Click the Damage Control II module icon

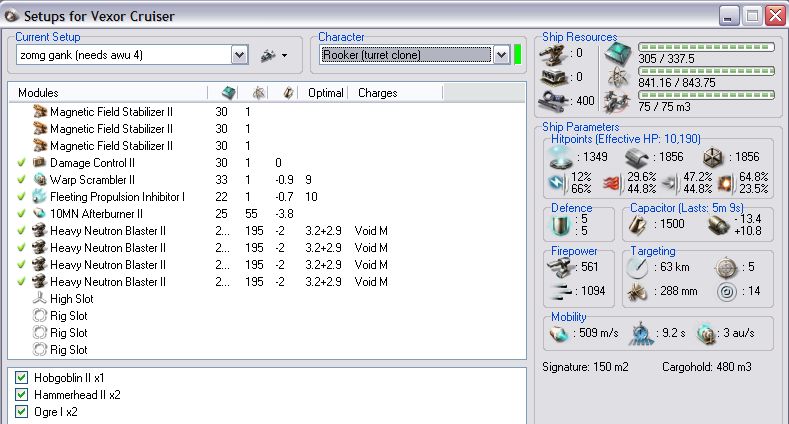tap(40, 162)
